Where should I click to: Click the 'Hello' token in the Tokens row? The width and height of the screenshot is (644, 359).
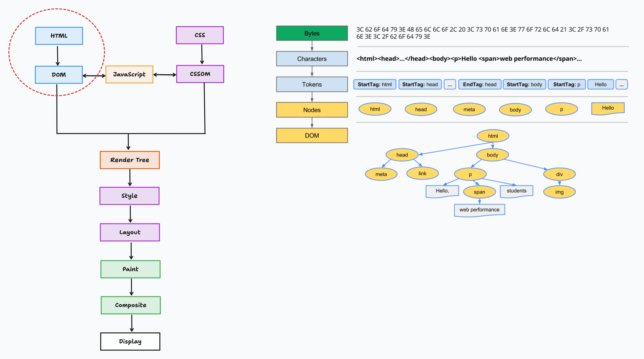pyautogui.click(x=601, y=84)
